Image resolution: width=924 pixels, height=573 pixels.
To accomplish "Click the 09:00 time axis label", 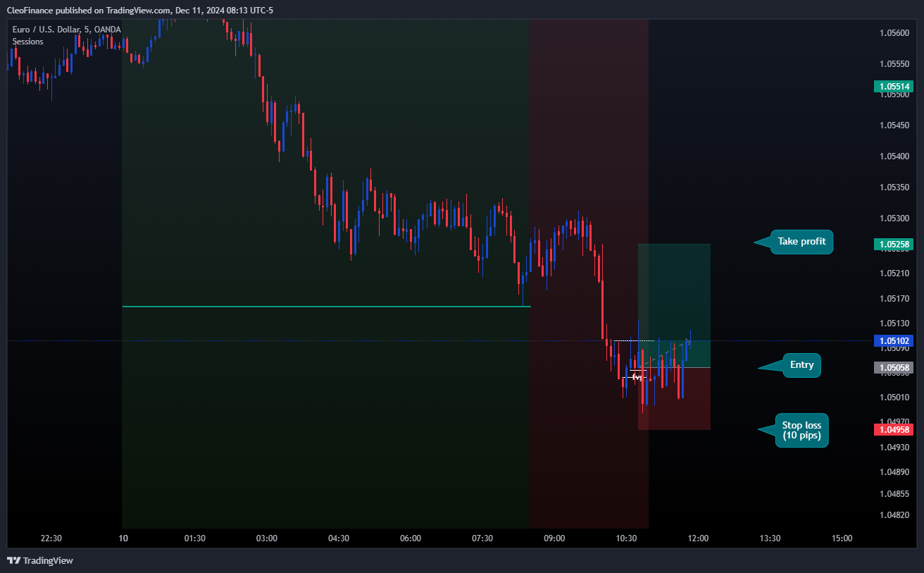I will click(554, 538).
